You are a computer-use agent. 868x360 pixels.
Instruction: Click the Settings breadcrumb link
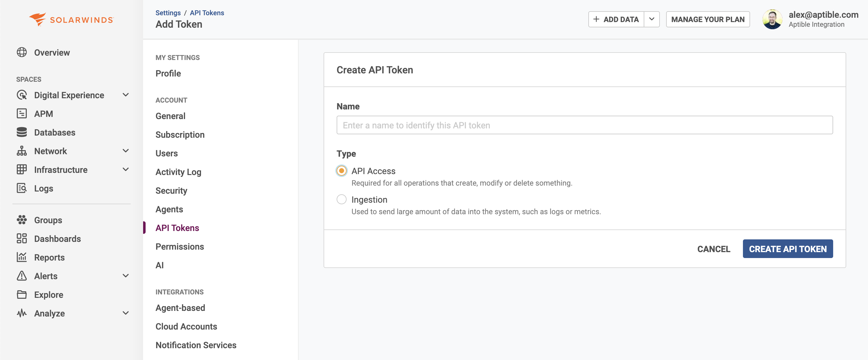coord(168,13)
